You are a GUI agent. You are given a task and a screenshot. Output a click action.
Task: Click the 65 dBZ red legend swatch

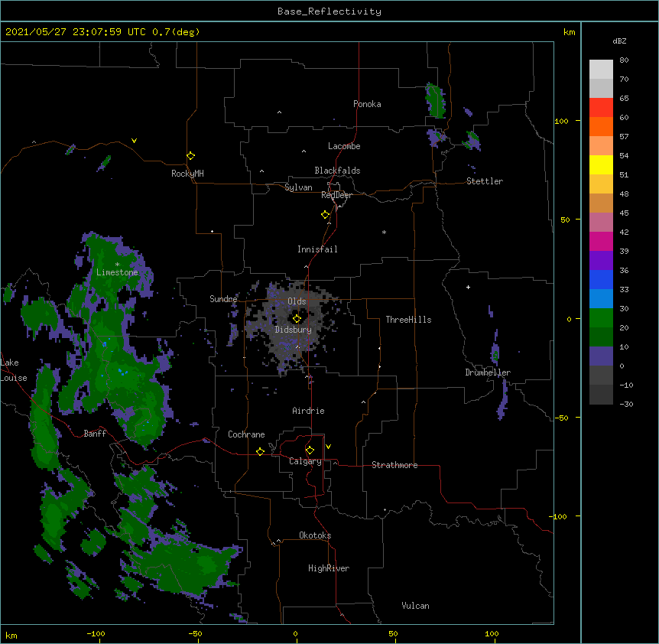pos(601,108)
